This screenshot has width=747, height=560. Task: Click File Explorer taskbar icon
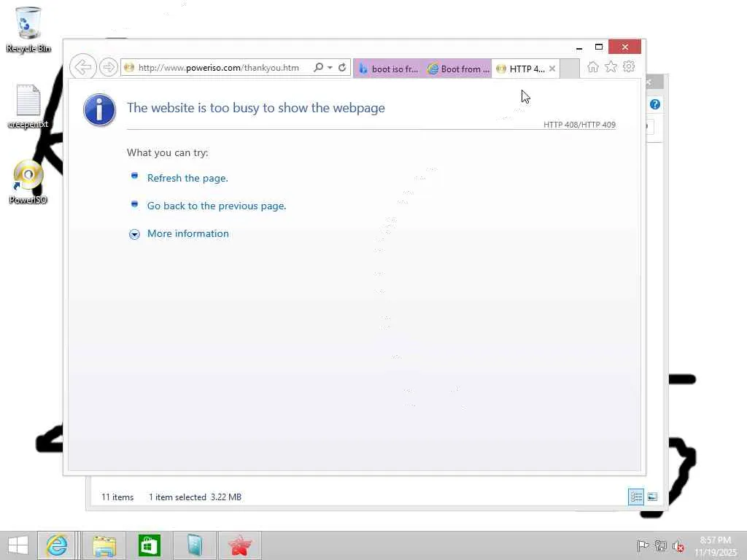point(104,545)
